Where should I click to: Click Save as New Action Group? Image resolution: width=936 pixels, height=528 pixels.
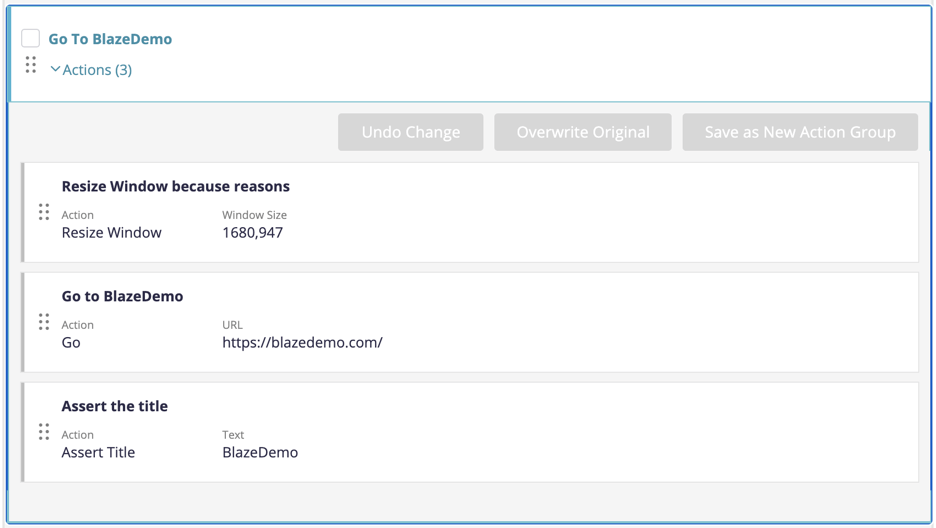[x=800, y=132]
